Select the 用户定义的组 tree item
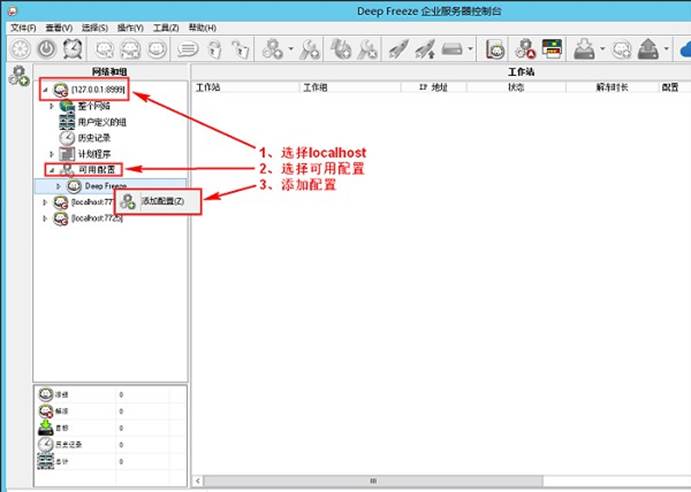The height and width of the screenshot is (492, 691). coord(102,122)
